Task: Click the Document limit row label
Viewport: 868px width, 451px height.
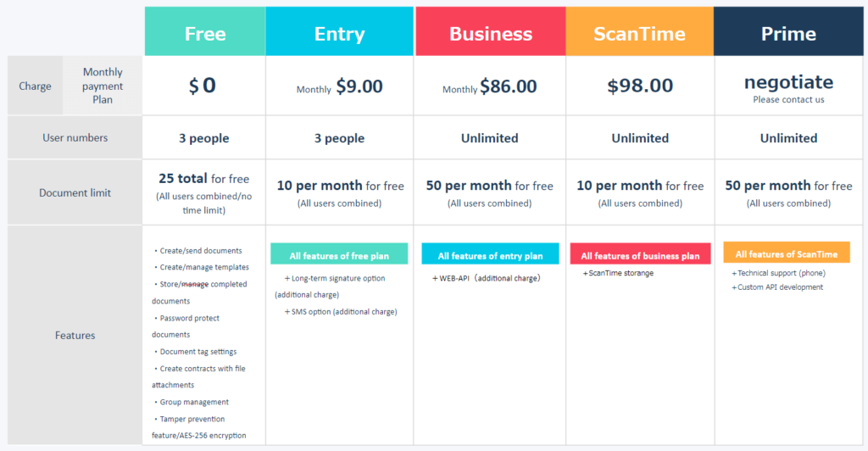Action: coord(75,192)
